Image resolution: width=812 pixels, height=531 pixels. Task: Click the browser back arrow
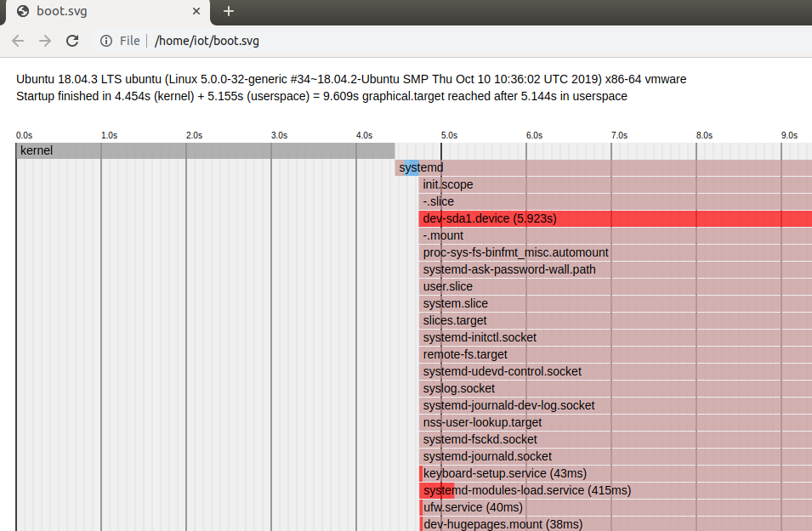[x=18, y=41]
